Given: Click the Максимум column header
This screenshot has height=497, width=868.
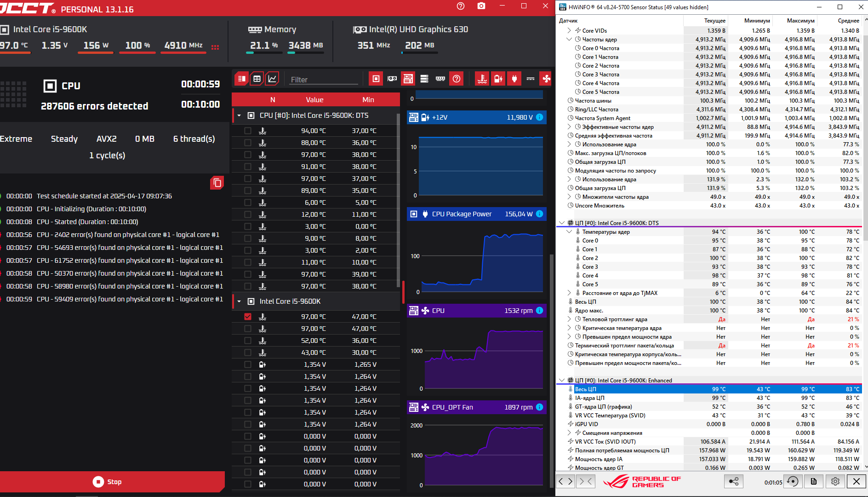Looking at the screenshot, I should tap(800, 21).
